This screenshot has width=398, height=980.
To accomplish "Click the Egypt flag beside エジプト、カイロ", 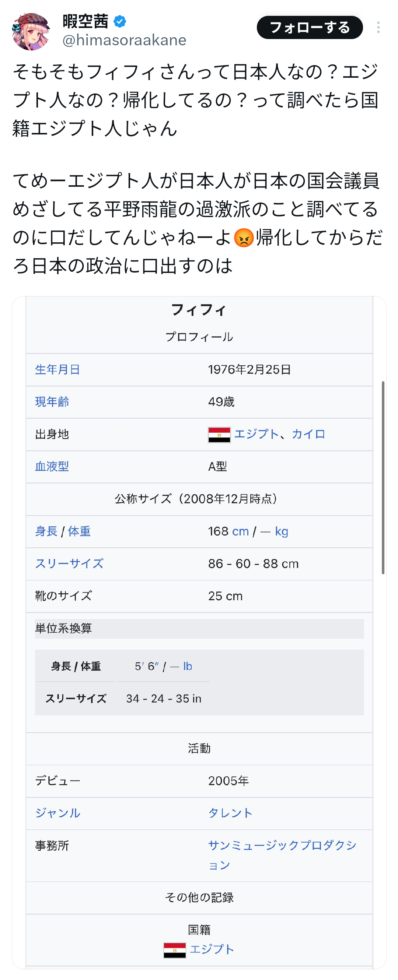I will 219,435.
